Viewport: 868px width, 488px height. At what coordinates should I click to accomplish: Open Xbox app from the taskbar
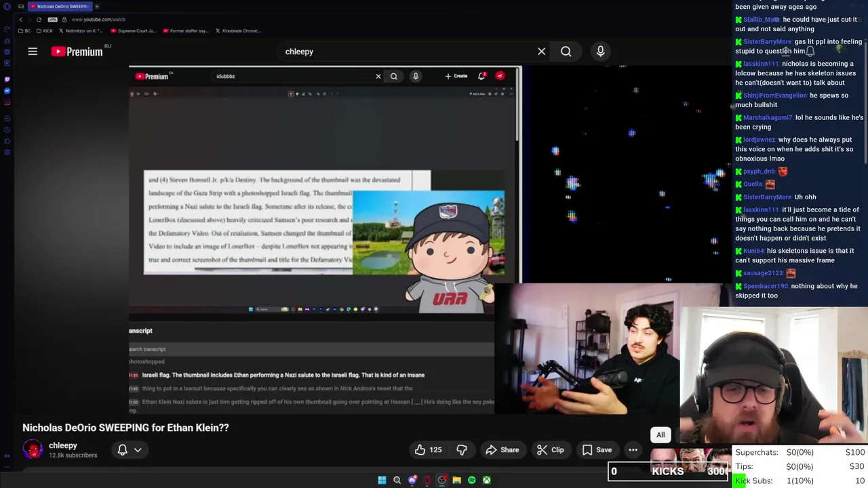coord(487,481)
